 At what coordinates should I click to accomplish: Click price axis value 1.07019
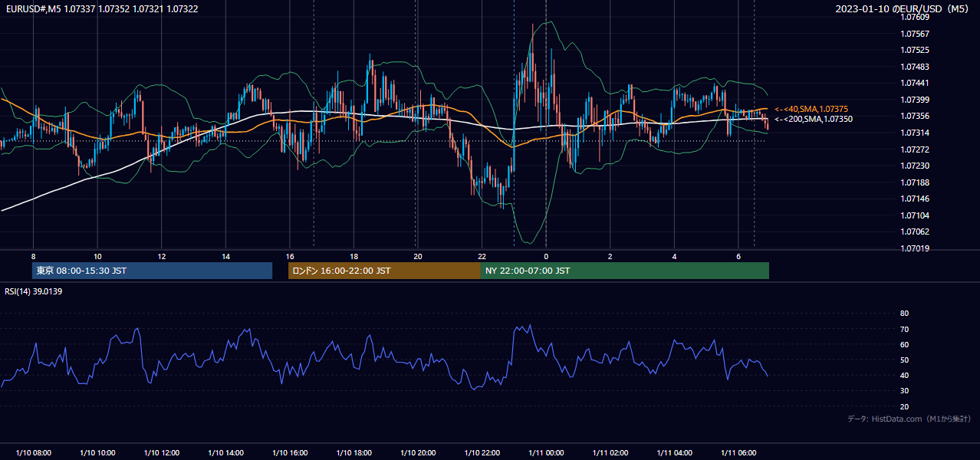(x=915, y=248)
